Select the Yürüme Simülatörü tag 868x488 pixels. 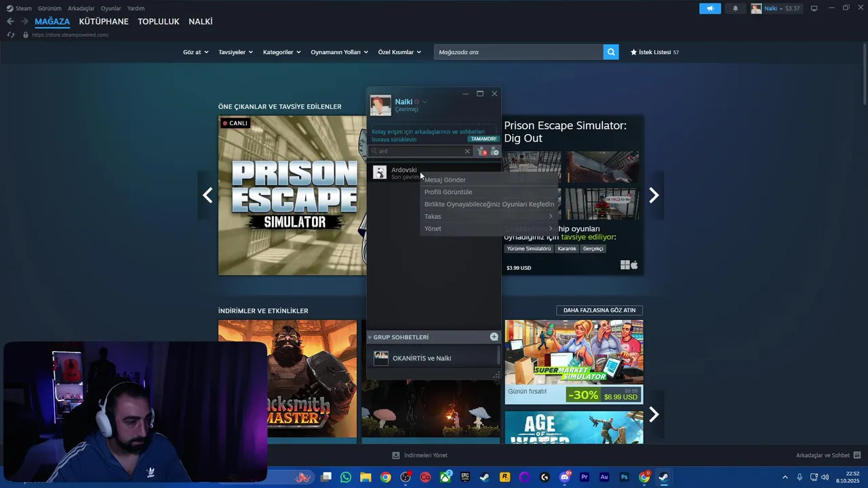click(x=529, y=249)
